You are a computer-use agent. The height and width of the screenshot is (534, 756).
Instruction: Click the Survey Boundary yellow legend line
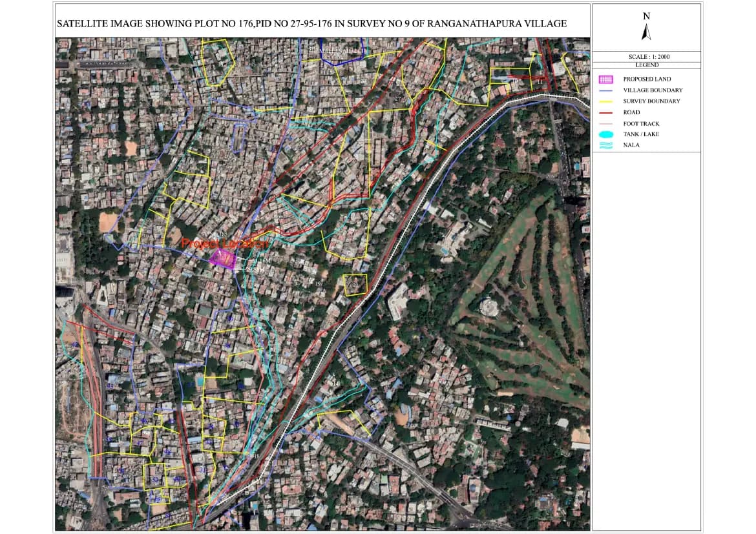pyautogui.click(x=605, y=101)
